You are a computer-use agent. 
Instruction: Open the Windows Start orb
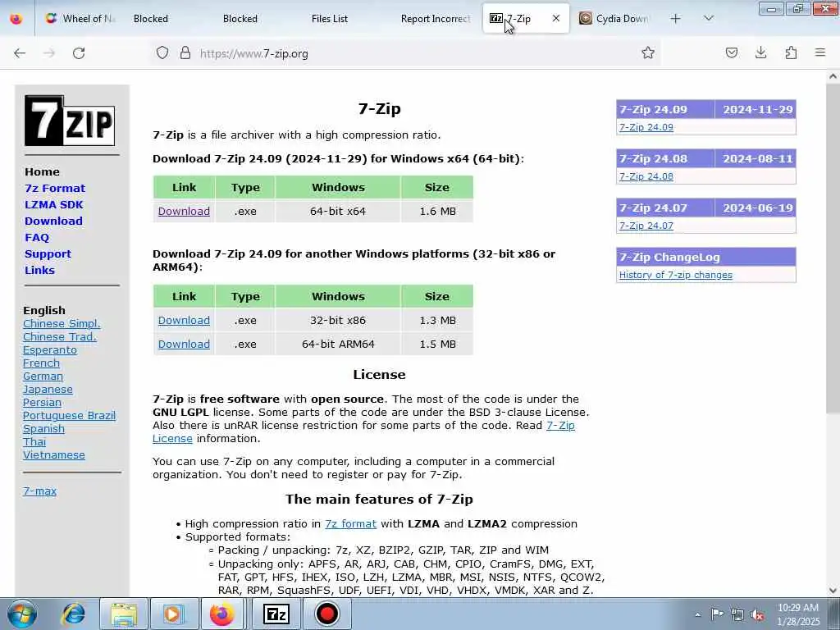[22, 614]
